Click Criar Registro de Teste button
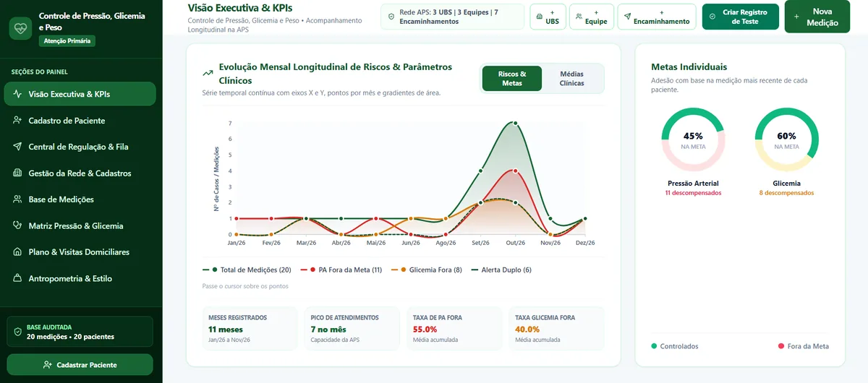The image size is (868, 383). [x=741, y=17]
